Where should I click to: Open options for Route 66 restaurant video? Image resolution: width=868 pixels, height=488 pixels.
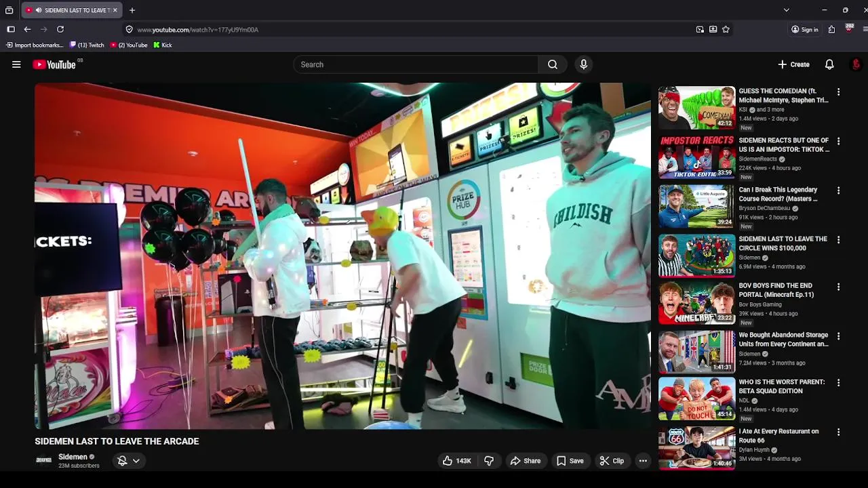[838, 432]
